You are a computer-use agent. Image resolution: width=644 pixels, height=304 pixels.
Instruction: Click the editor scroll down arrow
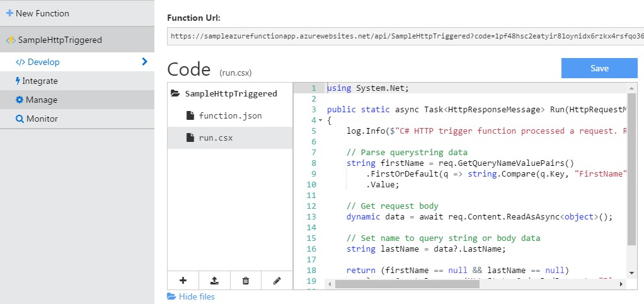click(631, 272)
